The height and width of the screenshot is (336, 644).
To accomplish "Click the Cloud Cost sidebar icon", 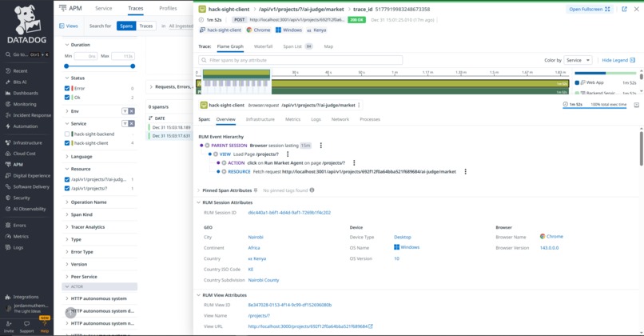I will coord(8,154).
